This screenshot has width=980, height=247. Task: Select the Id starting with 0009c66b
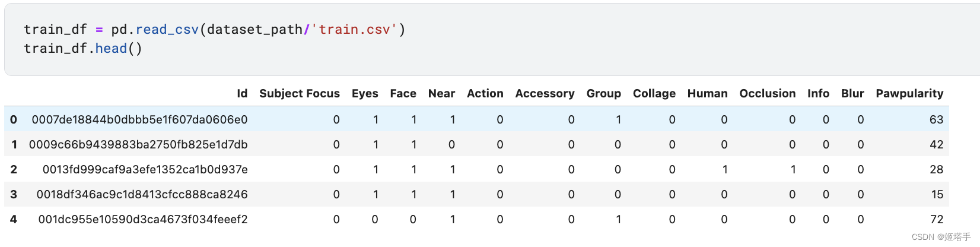pos(138,145)
